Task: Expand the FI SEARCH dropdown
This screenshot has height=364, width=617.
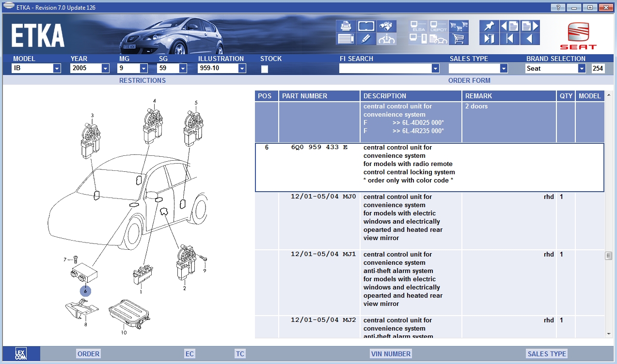Action: pyautogui.click(x=435, y=68)
